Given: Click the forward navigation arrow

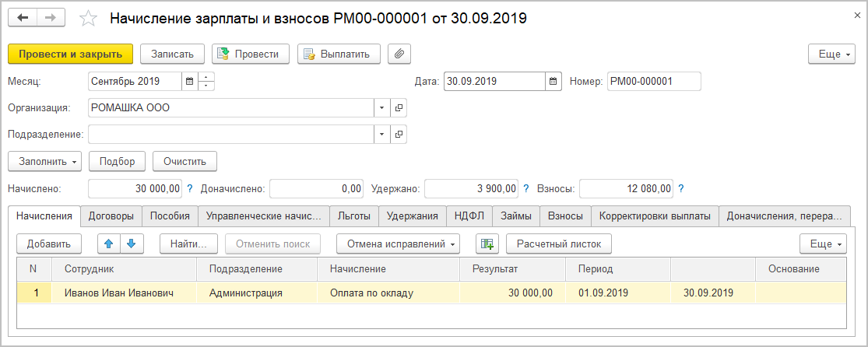Looking at the screenshot, I should point(51,18).
